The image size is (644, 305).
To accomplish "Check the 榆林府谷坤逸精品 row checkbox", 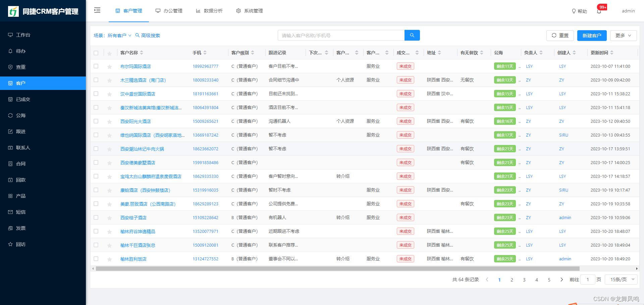I will [x=96, y=231].
